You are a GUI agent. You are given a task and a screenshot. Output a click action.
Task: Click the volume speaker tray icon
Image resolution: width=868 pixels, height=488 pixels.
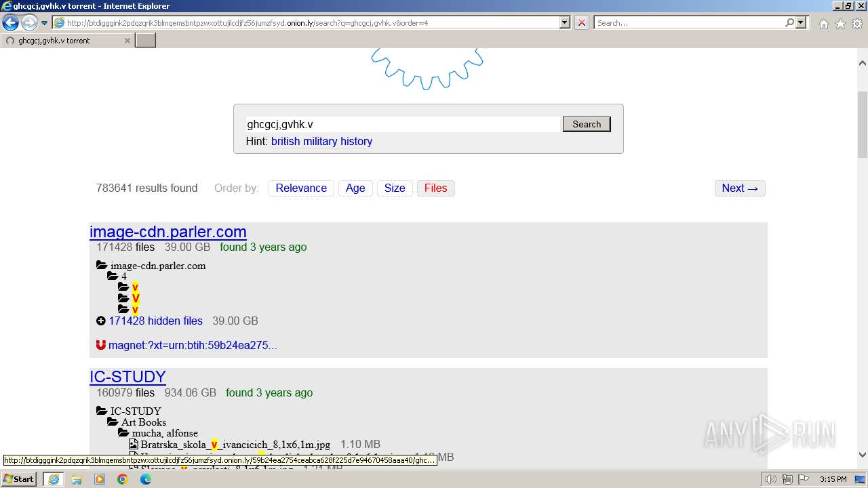coord(771,479)
